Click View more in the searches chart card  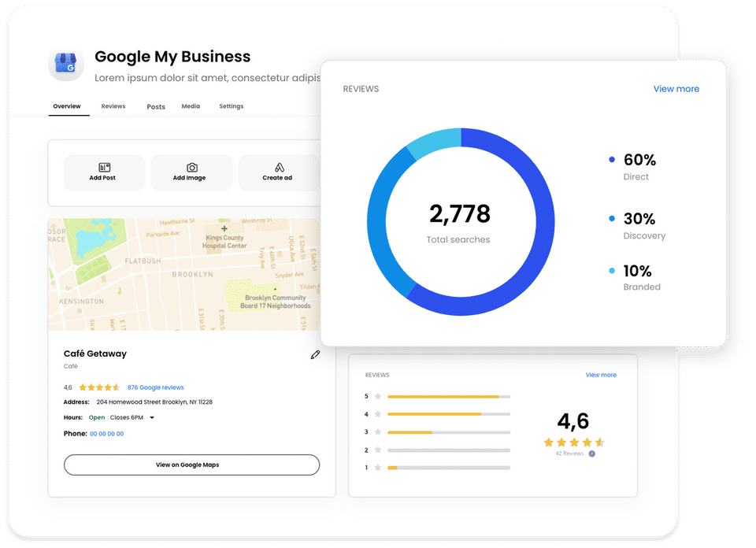point(676,89)
